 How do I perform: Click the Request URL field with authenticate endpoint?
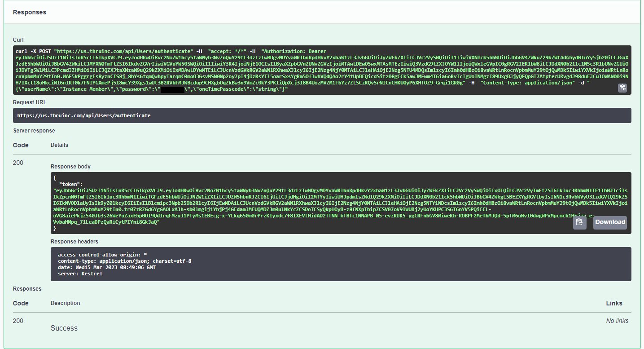tap(84, 115)
